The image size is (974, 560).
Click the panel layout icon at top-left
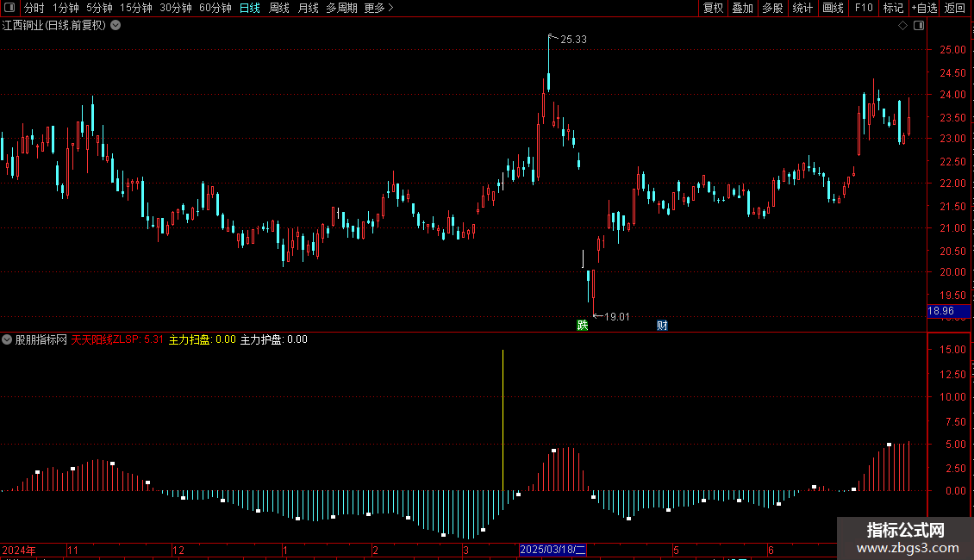click(x=9, y=8)
